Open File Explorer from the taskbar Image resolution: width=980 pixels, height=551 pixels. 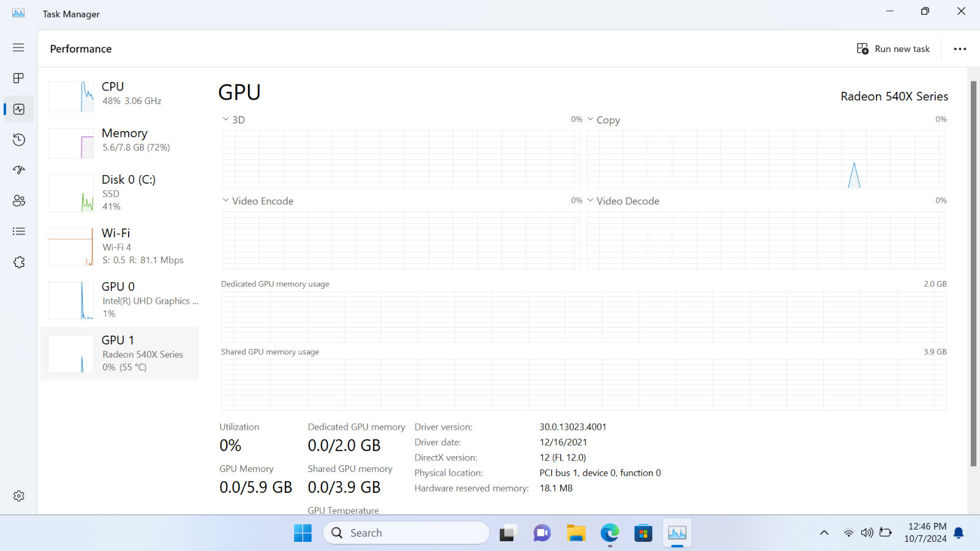[x=576, y=533]
